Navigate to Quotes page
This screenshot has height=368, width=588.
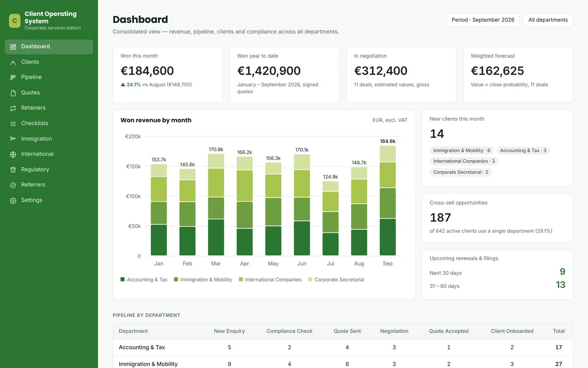tap(49, 93)
